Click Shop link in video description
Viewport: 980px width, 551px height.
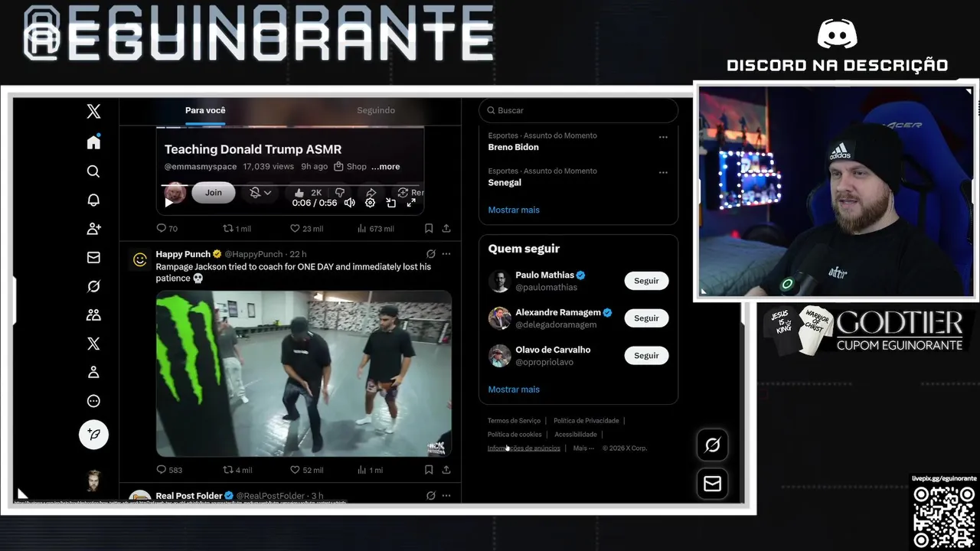coord(351,167)
